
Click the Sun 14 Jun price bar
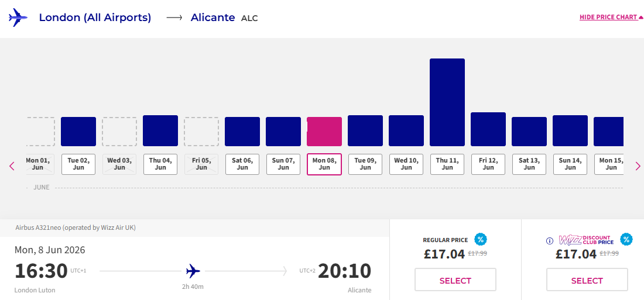(570, 130)
